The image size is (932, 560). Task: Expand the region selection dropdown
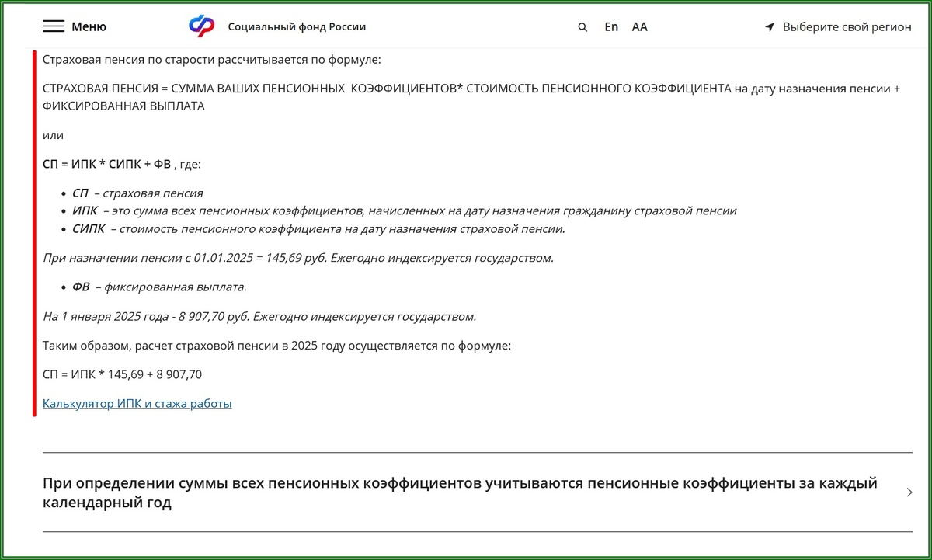pyautogui.click(x=836, y=26)
